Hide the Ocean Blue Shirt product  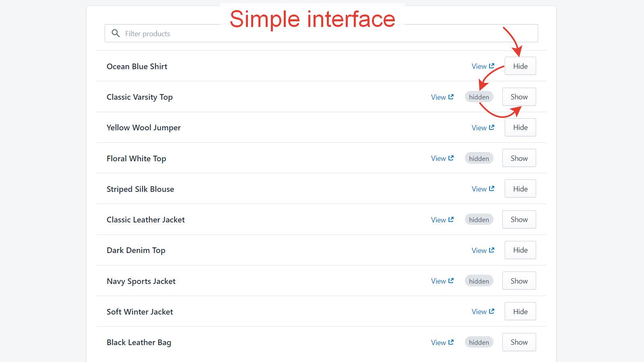click(520, 66)
